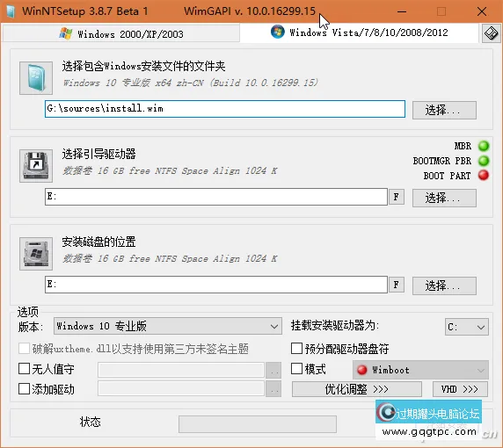
Task: Enable the 模式 mode checkbox
Action: point(296,369)
